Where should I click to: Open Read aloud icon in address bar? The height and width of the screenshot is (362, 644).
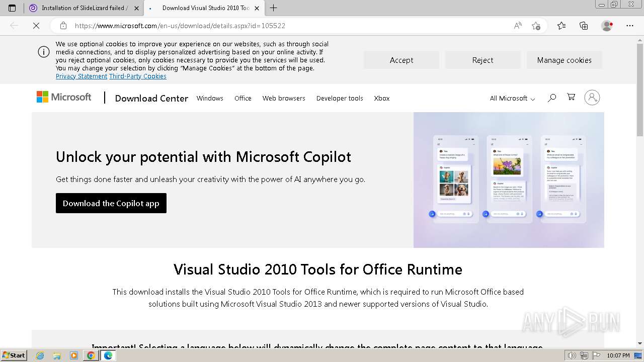[x=518, y=26]
